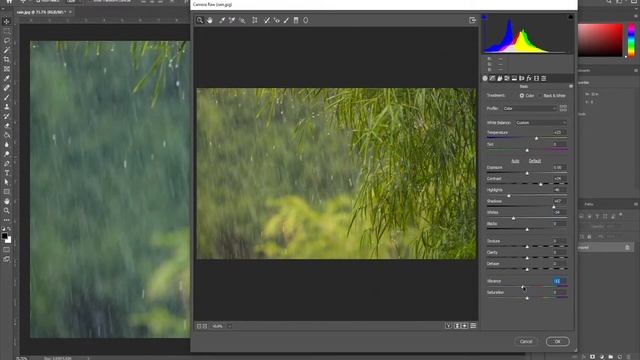Open the Tone Curve panel tab icon
Viewport: 640px width, 360px height.
point(492,78)
